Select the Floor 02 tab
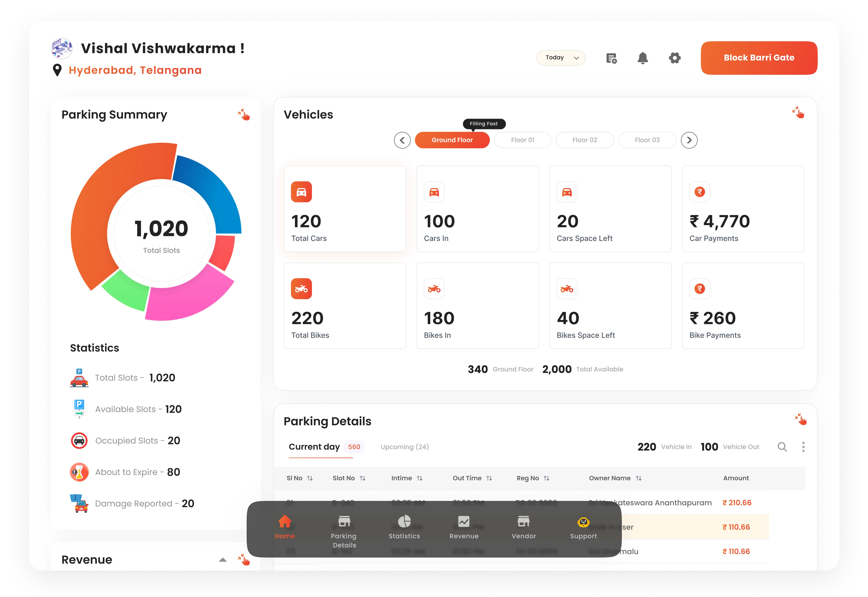 [x=585, y=140]
